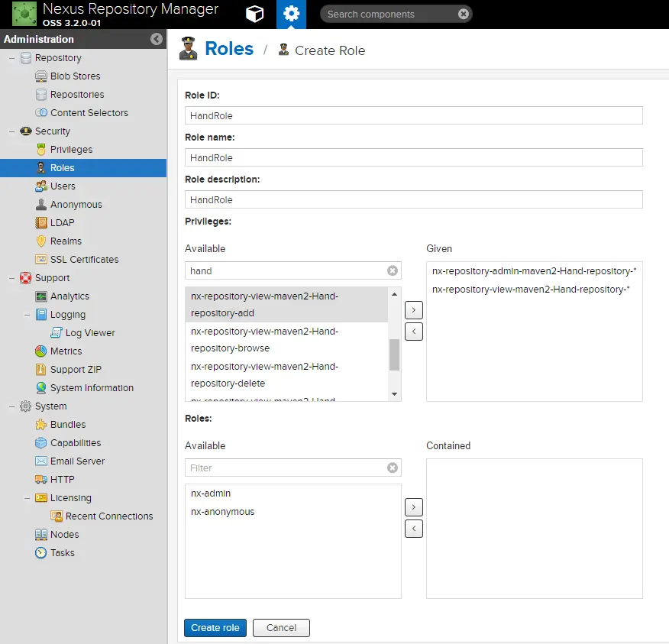Select nx-repository-admin-maven2-Hand-repository-* given privilege
669x644 pixels.
(534, 271)
